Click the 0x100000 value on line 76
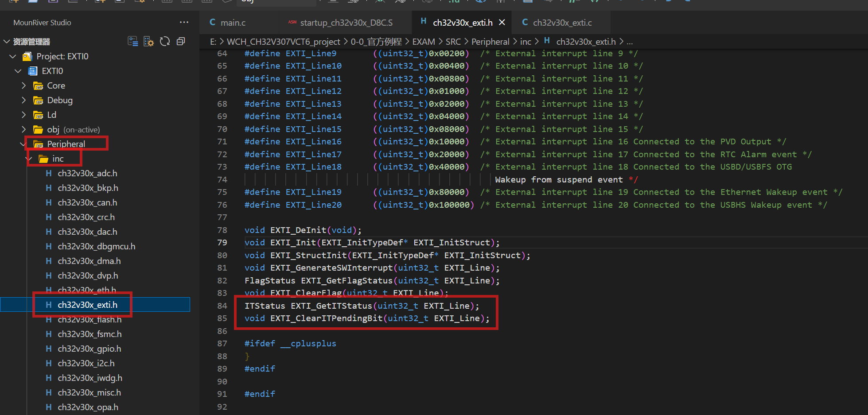The width and height of the screenshot is (868, 415). (449, 205)
